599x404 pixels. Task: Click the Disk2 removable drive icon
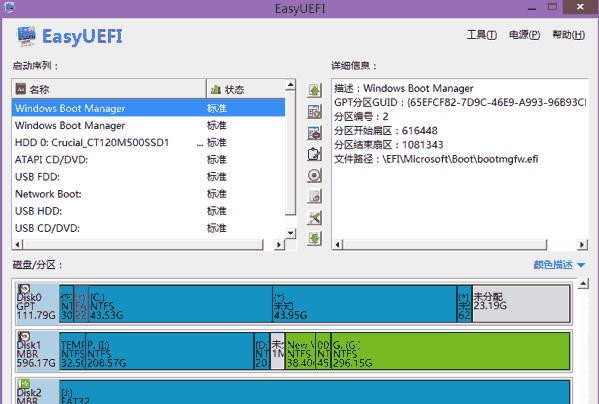tap(24, 384)
